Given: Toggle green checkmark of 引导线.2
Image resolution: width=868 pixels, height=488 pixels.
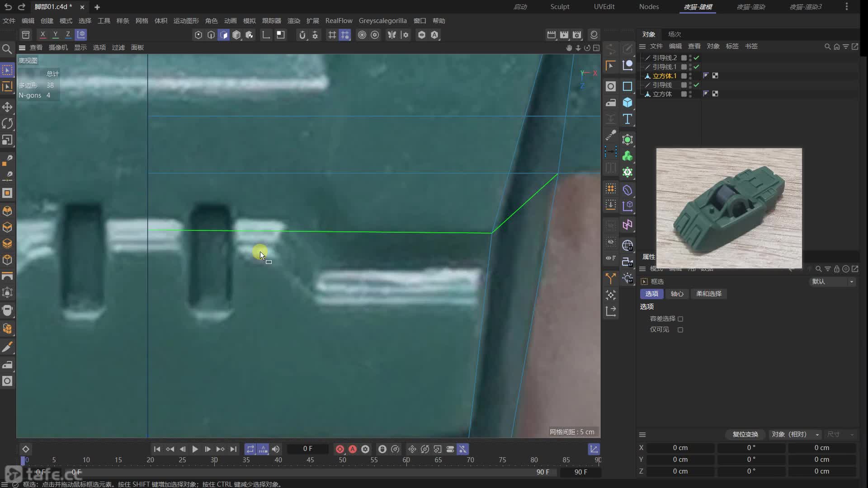Looking at the screenshot, I should tap(697, 58).
